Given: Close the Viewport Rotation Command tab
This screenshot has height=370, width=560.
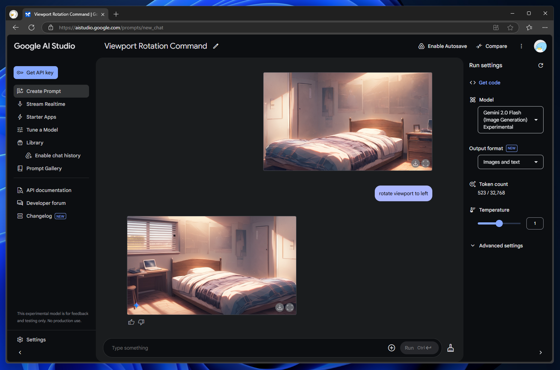Looking at the screenshot, I should pyautogui.click(x=102, y=14).
